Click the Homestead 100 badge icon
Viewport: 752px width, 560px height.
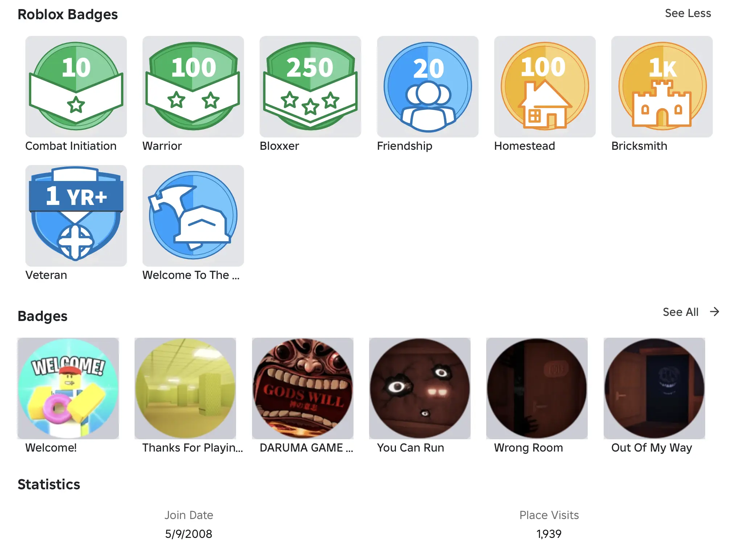pos(545,86)
